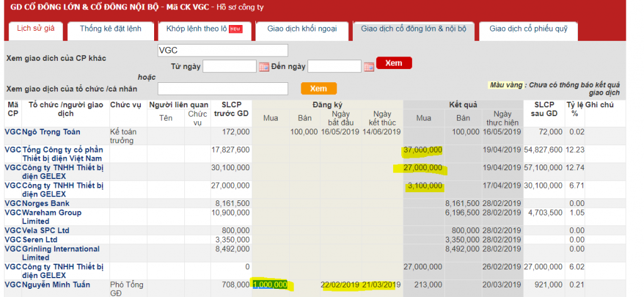Image resolution: width=644 pixels, height=297 pixels.
Task: Focus the stock code field containing VGC
Action: click(x=223, y=50)
